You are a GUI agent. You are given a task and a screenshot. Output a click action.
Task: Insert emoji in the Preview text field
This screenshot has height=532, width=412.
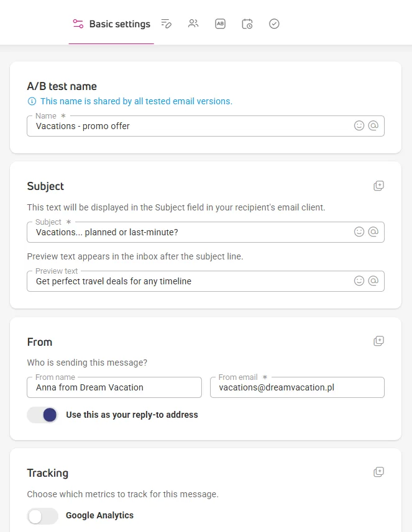click(x=359, y=281)
